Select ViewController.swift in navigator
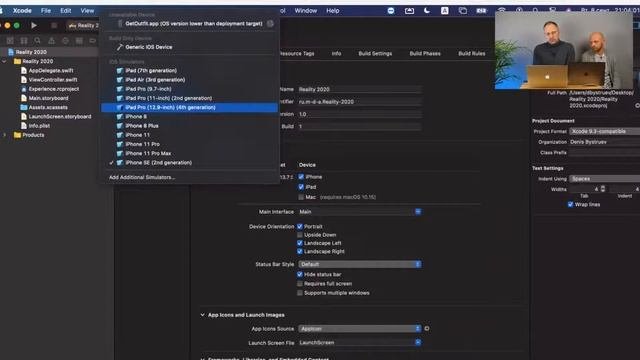This screenshot has height=360, width=640. 53,80
